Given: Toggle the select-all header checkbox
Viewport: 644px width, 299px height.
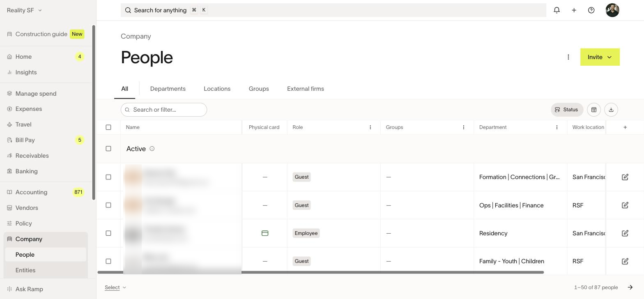Looking at the screenshot, I should coord(108,127).
